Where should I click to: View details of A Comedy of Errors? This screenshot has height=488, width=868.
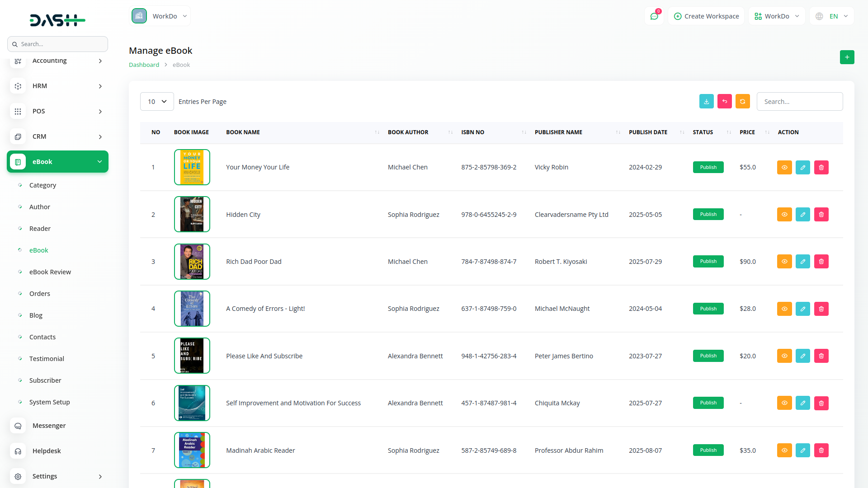[x=784, y=309]
